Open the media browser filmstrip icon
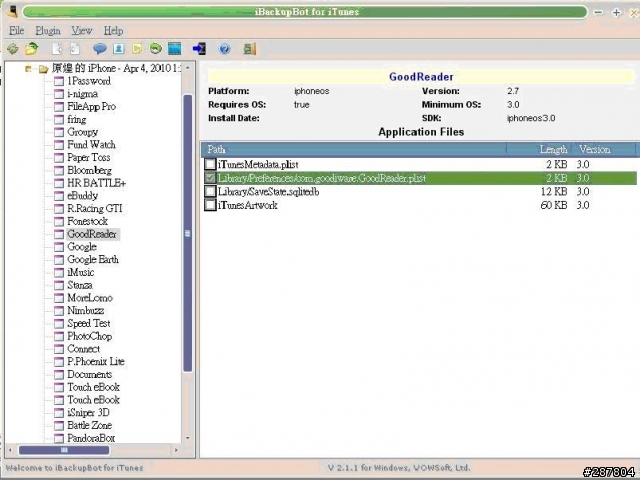The height and width of the screenshot is (480, 640). (x=175, y=49)
